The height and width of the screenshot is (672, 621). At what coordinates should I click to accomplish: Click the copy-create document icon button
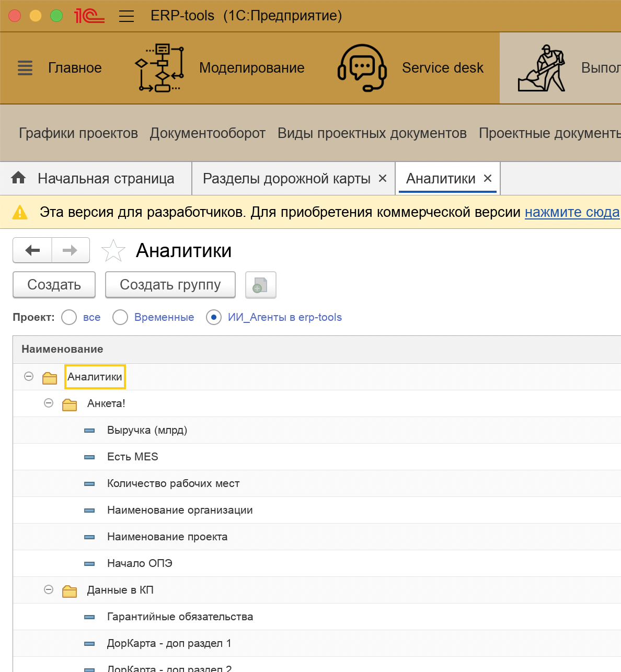[260, 285]
